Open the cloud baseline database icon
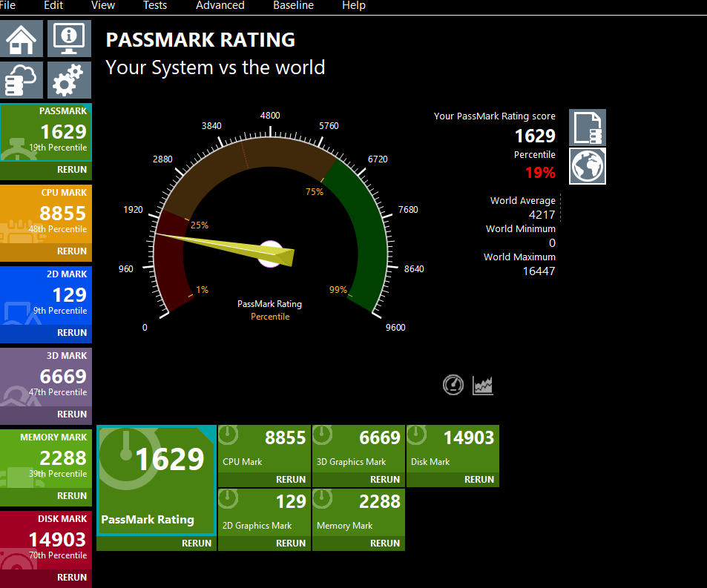Viewport: 707px width, 588px height. (x=22, y=80)
